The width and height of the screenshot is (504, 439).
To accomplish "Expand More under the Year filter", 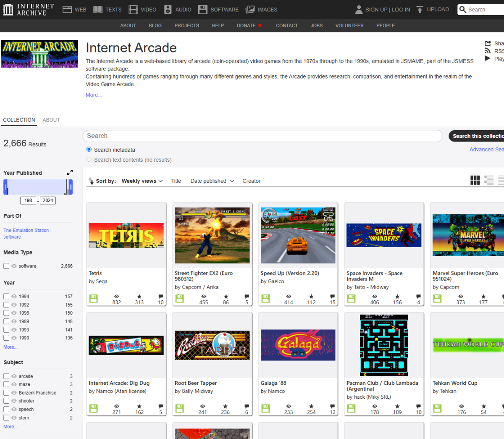I will tap(10, 347).
